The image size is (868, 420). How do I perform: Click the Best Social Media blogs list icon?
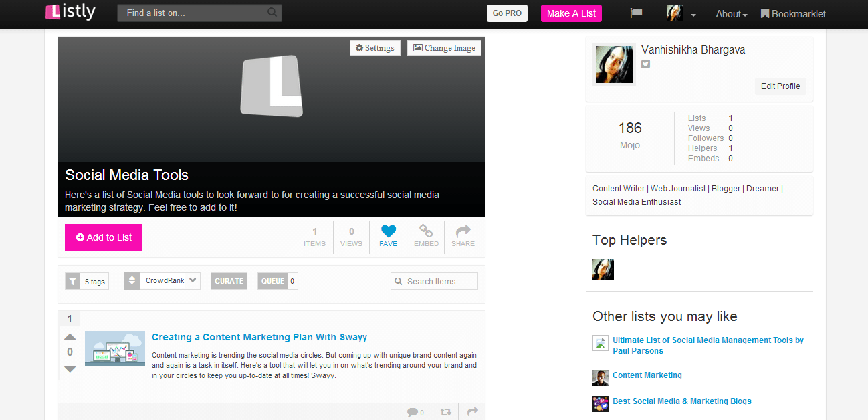pos(601,404)
